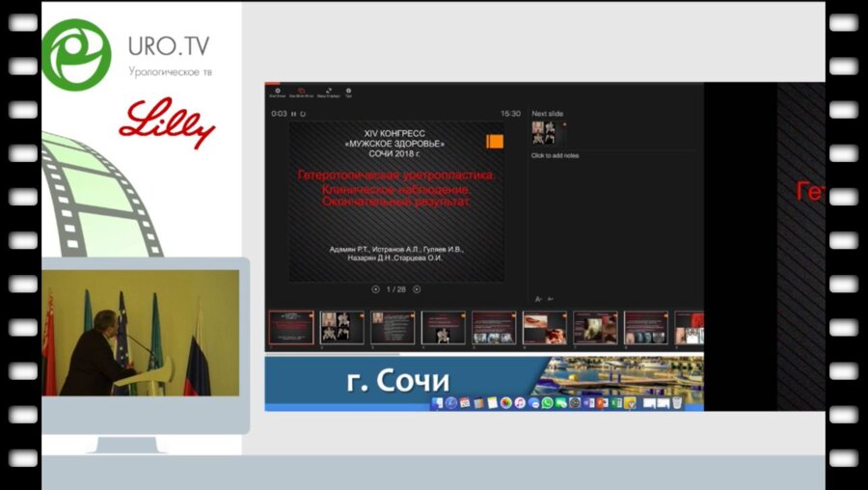The height and width of the screenshot is (490, 868).
Task: Click Use Slide Show icon in toolbar
Action: coord(301,93)
